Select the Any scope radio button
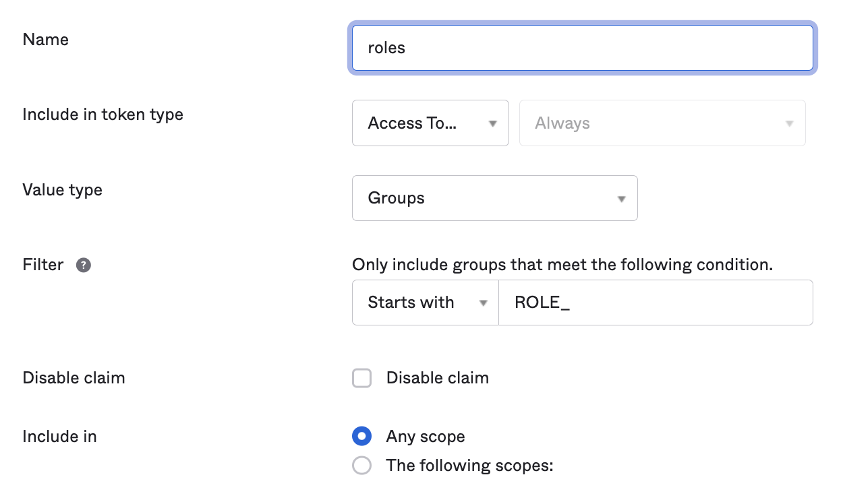843x504 pixels. [362, 437]
